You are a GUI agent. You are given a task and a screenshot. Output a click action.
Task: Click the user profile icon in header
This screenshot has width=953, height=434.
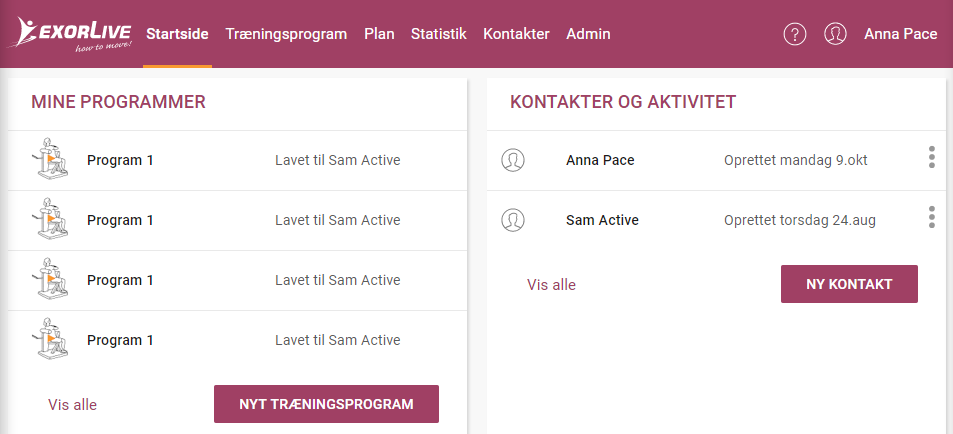click(835, 34)
